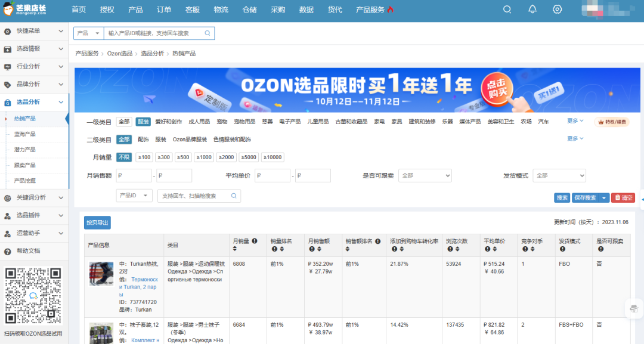Click the Turkan socks product thumbnail
Image resolution: width=644 pixels, height=344 pixels.
(101, 274)
